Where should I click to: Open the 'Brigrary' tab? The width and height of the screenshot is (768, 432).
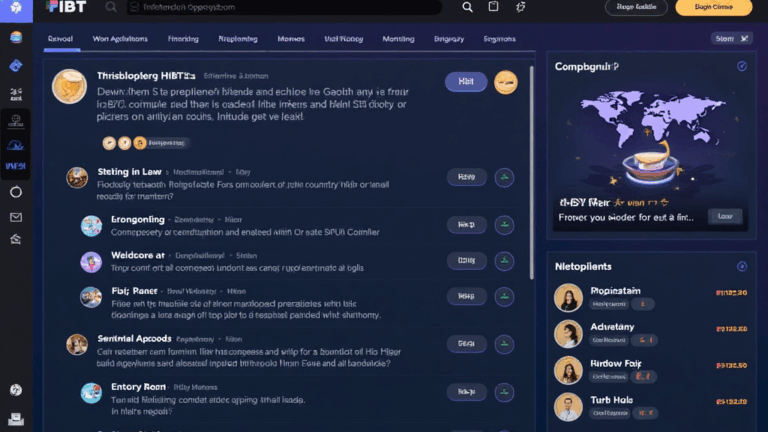pos(449,39)
